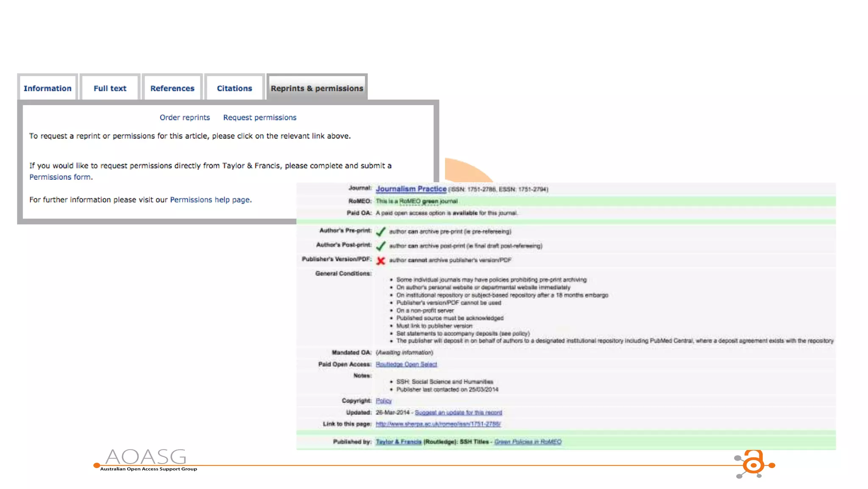This screenshot has width=868, height=489.
Task: Visit the Permissions help page link
Action: [x=210, y=200]
